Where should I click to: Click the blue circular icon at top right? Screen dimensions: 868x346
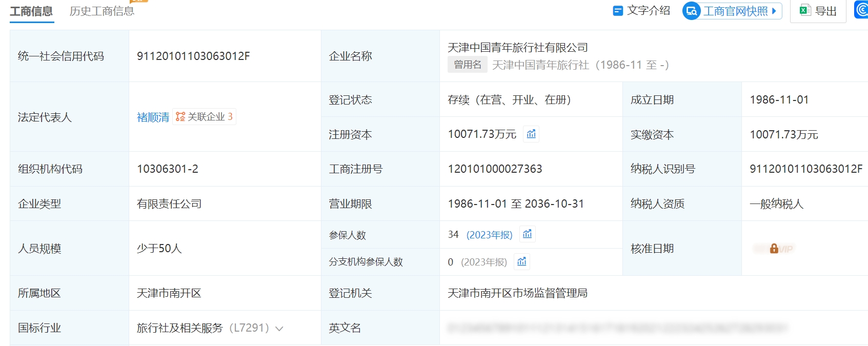(861, 10)
